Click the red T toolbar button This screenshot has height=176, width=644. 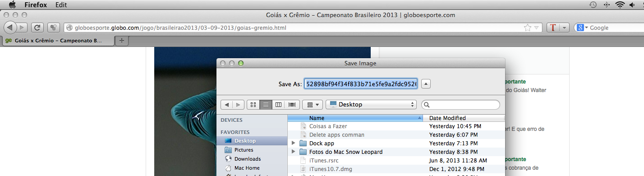[x=553, y=28]
